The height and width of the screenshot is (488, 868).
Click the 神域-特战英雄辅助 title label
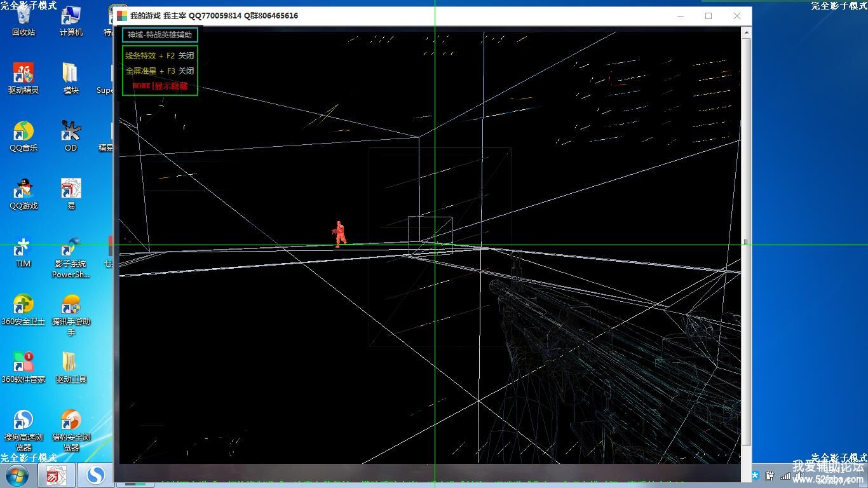pos(159,35)
